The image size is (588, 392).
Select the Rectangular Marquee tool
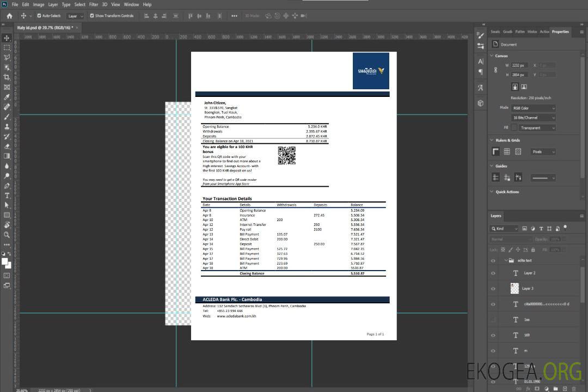coord(7,48)
